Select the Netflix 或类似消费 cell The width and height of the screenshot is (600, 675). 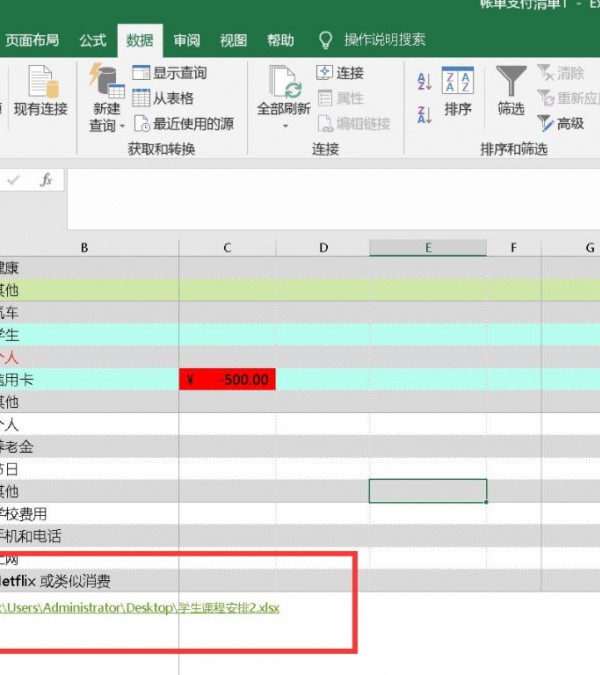point(89,581)
